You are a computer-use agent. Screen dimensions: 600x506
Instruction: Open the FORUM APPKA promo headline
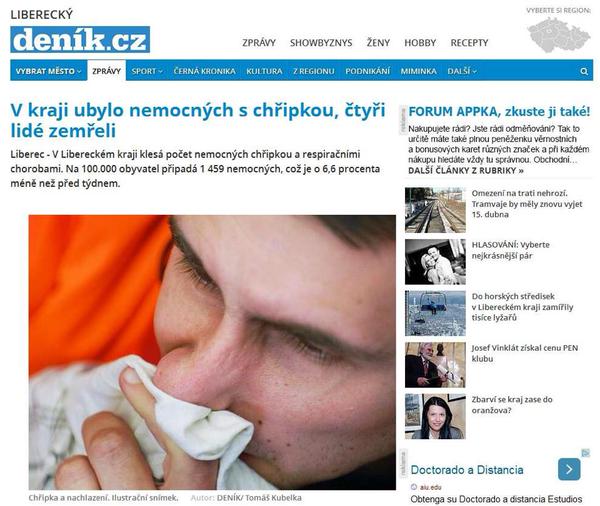pyautogui.click(x=499, y=112)
